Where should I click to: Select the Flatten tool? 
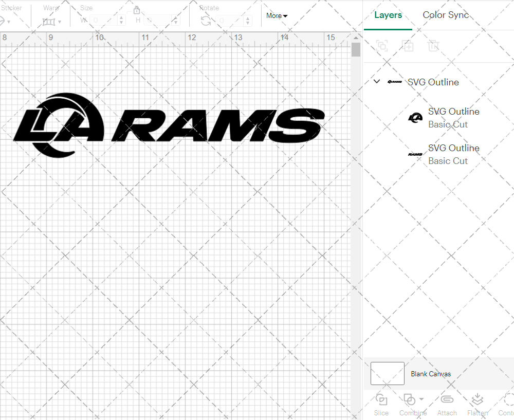pos(477,404)
